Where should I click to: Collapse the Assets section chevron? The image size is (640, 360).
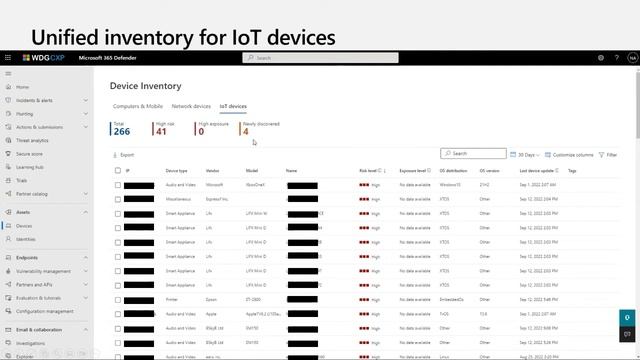coord(86,212)
